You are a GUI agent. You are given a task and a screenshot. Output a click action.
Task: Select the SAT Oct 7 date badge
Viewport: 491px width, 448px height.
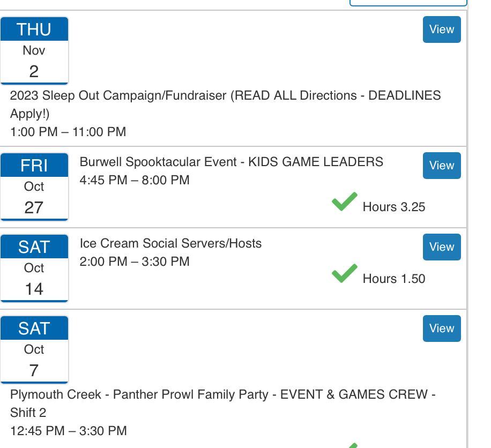click(34, 349)
